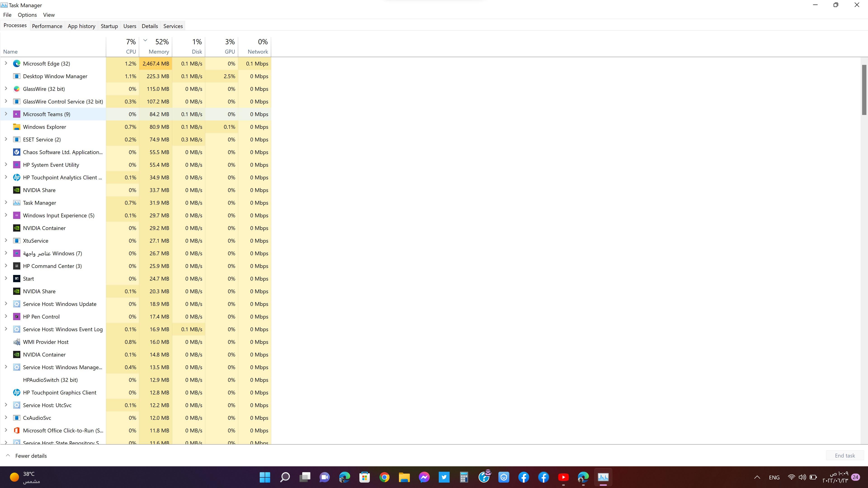The image size is (868, 488).
Task: Click the HP Touchpoint Graphics Client icon
Action: pos(17,392)
